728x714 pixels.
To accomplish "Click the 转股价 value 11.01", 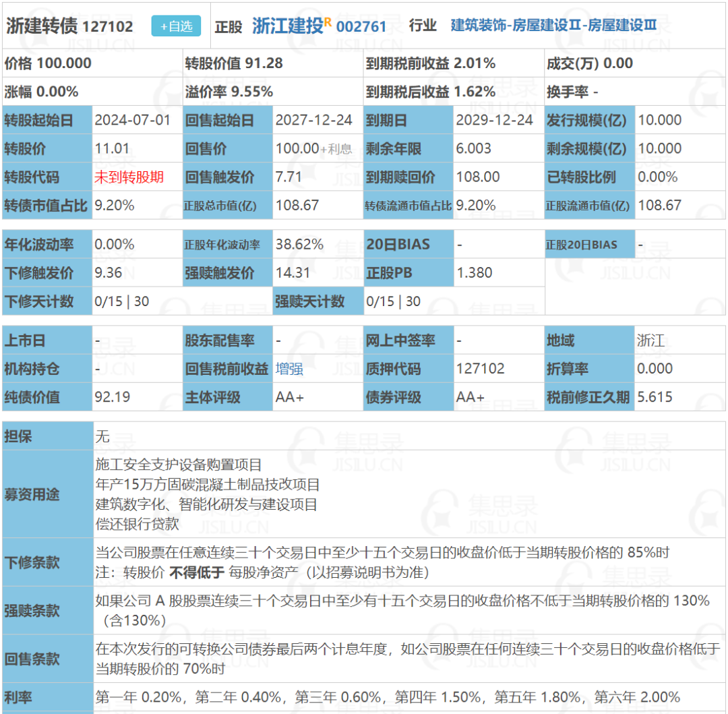I will 112,148.
